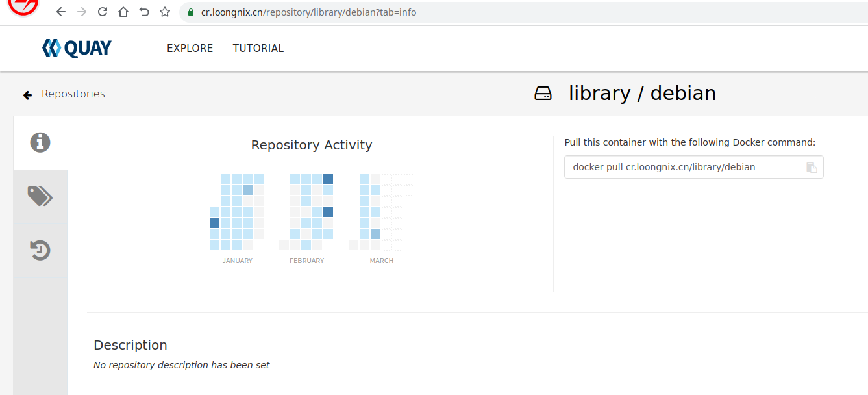Click the medium blue activity square in March
Viewport: 868px width, 395px height.
(x=375, y=234)
